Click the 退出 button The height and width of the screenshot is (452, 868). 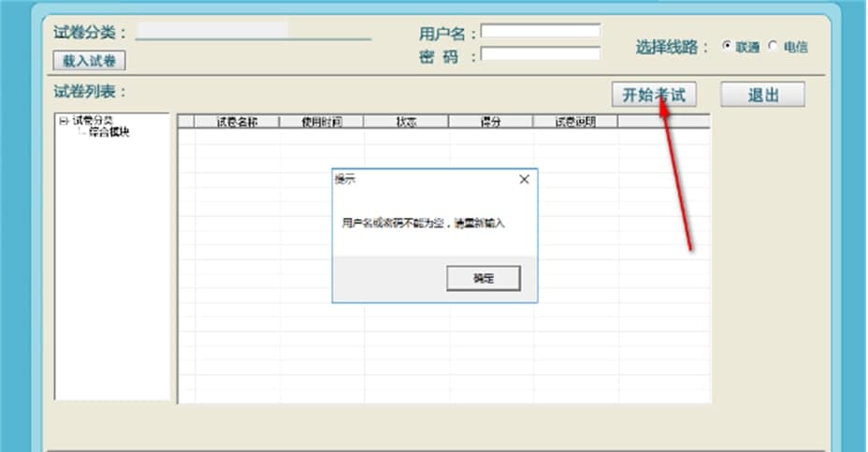pyautogui.click(x=763, y=95)
